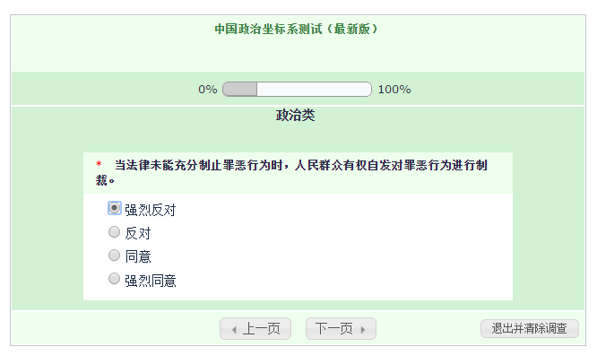Click the 强烈同意 option label text
Viewport: 597px width, 364px height.
pos(151,281)
